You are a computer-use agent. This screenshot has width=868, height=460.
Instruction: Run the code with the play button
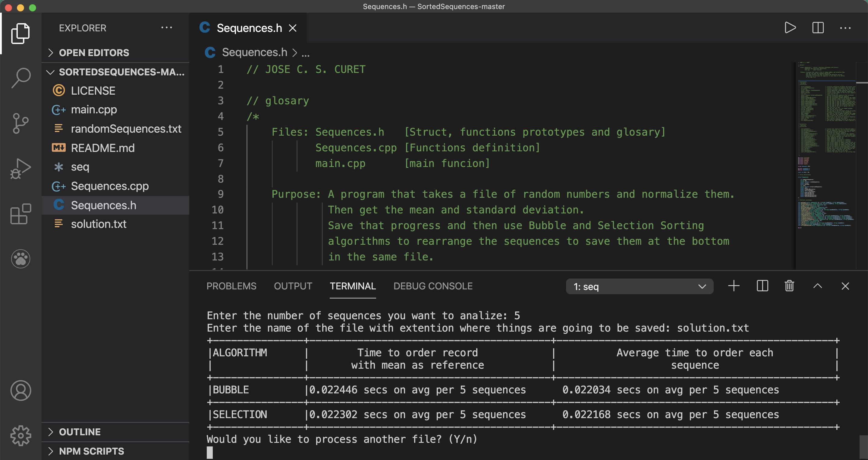point(790,28)
